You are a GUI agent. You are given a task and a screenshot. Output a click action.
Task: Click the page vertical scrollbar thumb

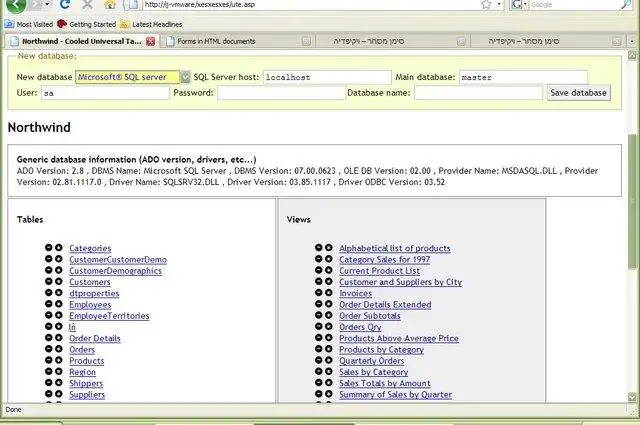632,200
